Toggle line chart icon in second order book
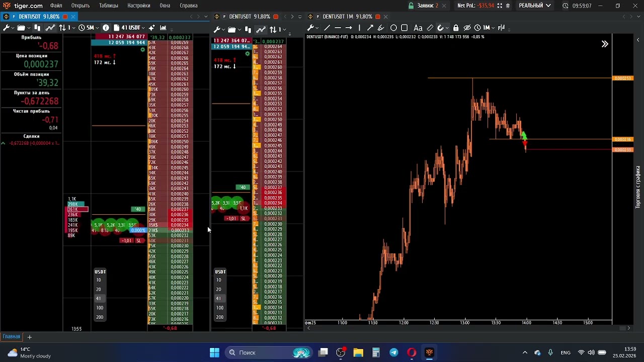This screenshot has height=362, width=644. [x=261, y=30]
